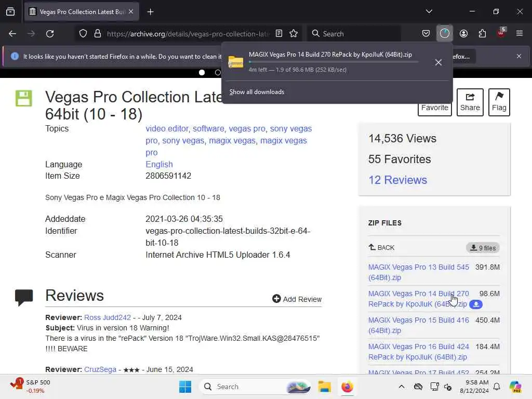This screenshot has width=532, height=399.
Task: Click the downloads progress toolbar icon
Action: point(445,33)
